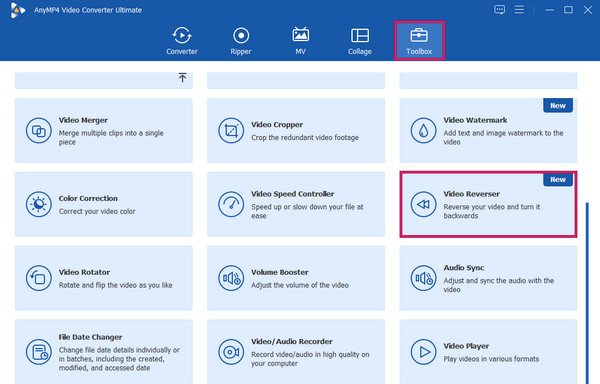Click "Reverse your video and turn it backwards"
This screenshot has width=600, height=384.
(492, 212)
